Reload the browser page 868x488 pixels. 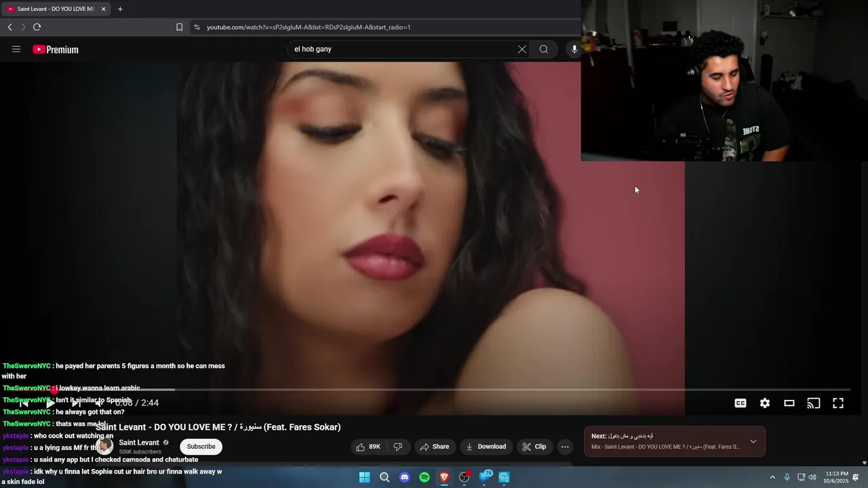(37, 27)
